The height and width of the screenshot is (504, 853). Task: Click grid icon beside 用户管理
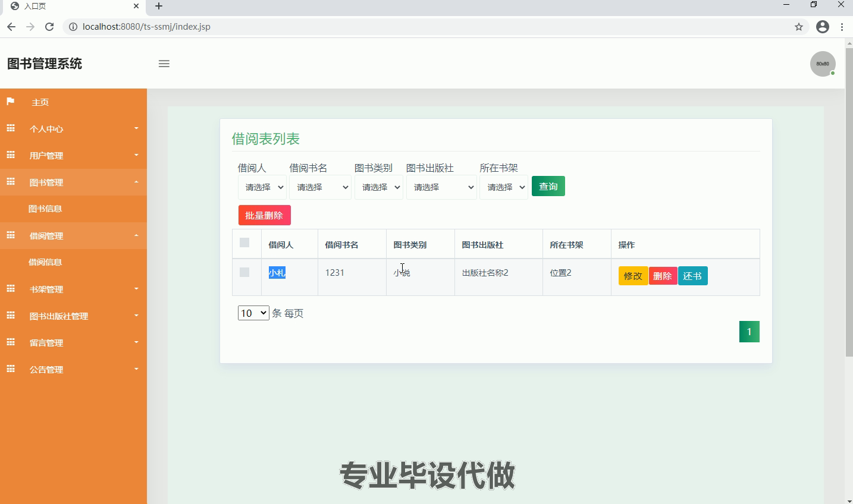coord(11,155)
